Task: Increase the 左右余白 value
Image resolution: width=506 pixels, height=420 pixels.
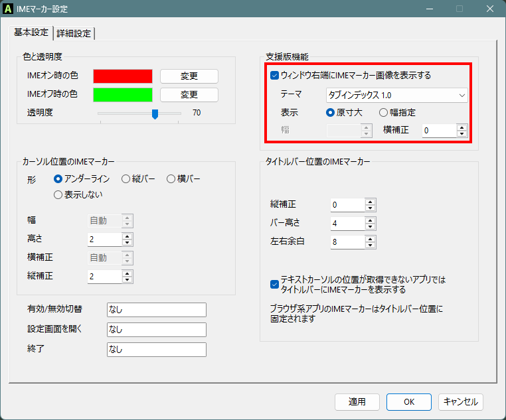Action: [370, 239]
